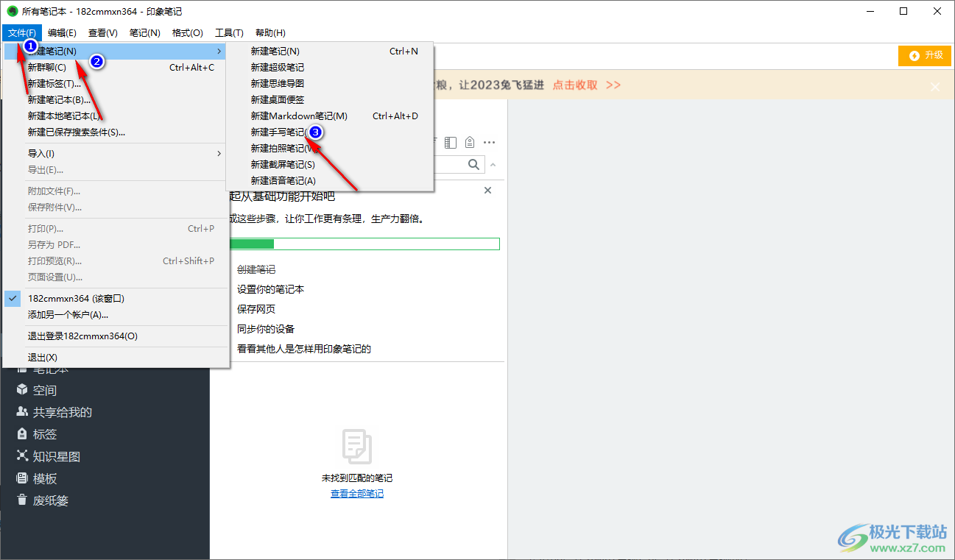Expand the 新建笔记(N) submenu in File menu
The height and width of the screenshot is (560, 955).
click(116, 52)
